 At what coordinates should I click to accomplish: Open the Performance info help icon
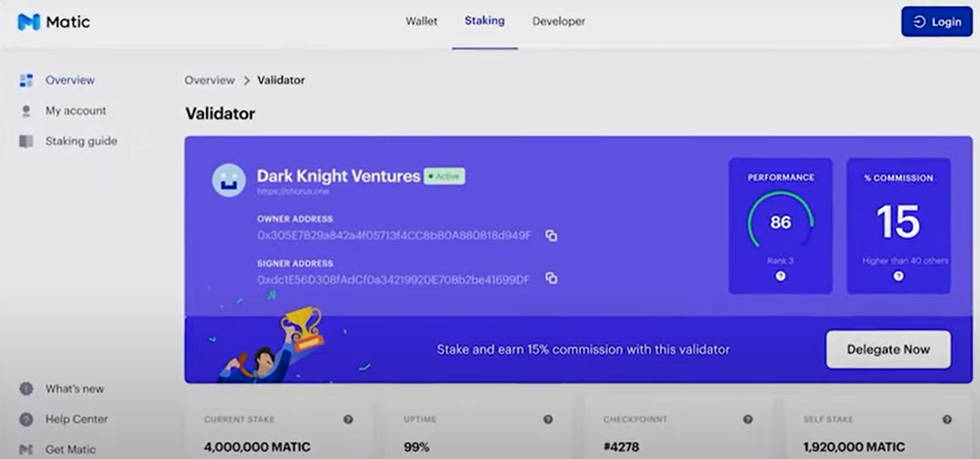[x=780, y=276]
